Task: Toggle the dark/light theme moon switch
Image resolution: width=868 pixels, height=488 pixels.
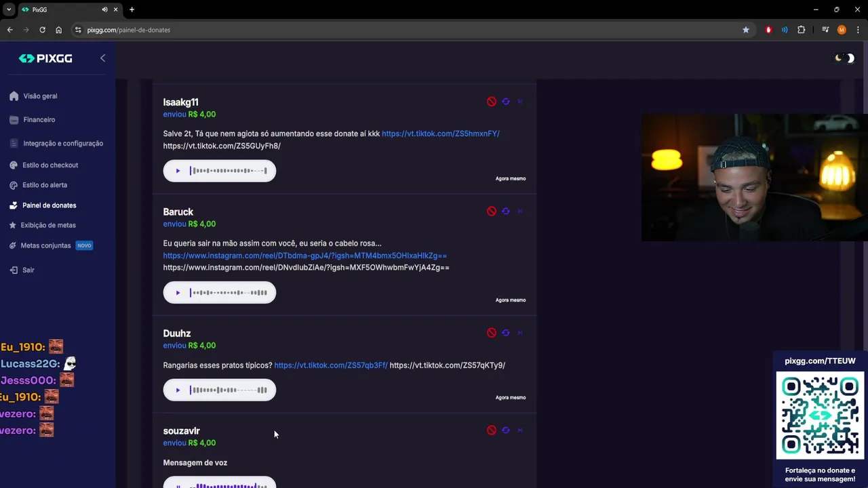Action: coord(844,58)
